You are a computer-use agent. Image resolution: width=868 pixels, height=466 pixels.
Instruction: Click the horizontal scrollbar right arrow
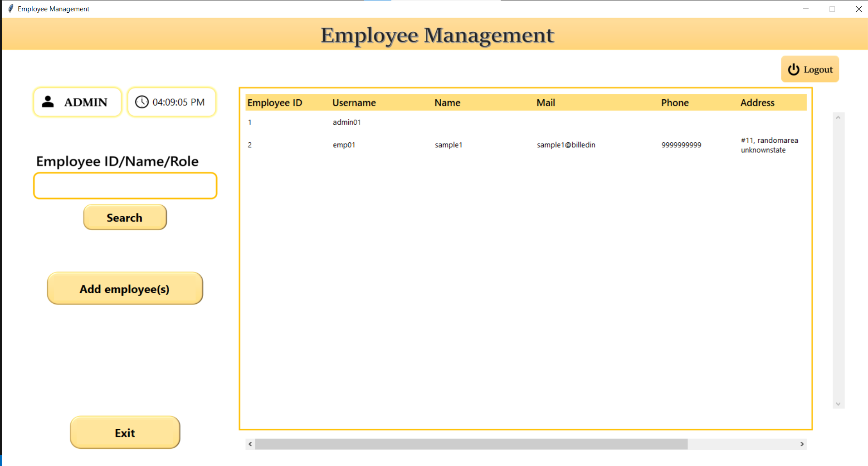pyautogui.click(x=802, y=444)
